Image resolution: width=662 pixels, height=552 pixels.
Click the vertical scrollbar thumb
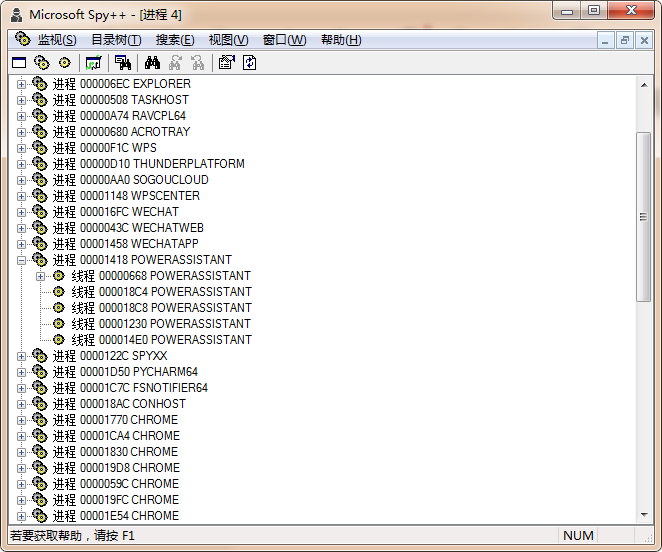click(643, 217)
